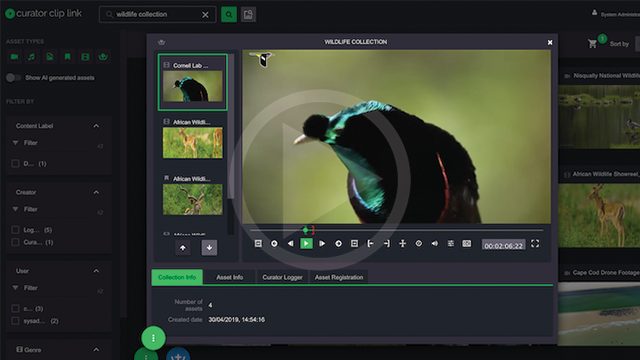640x360 pixels.
Task: Check the D... (1) content label checkbox
Action: tap(16, 163)
